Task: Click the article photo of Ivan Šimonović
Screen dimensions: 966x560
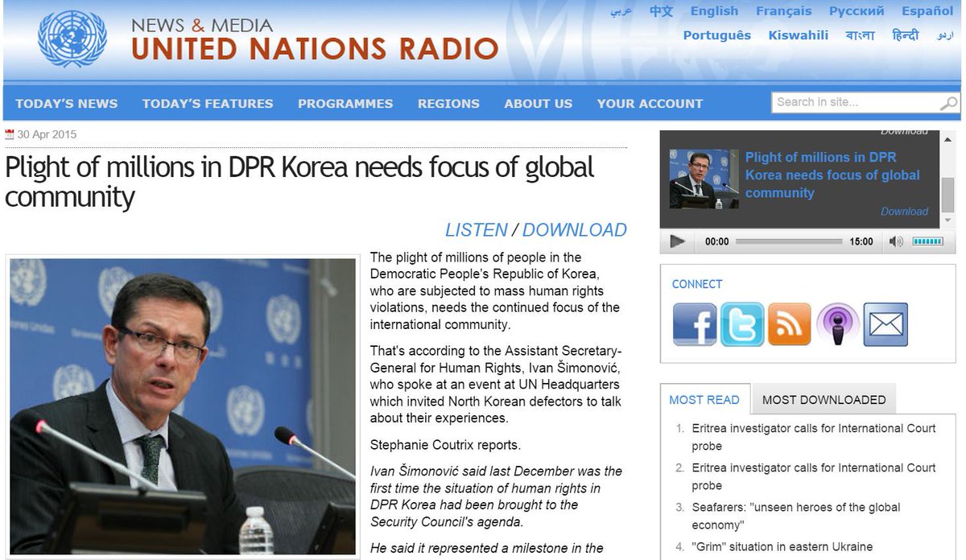Action: 182,406
